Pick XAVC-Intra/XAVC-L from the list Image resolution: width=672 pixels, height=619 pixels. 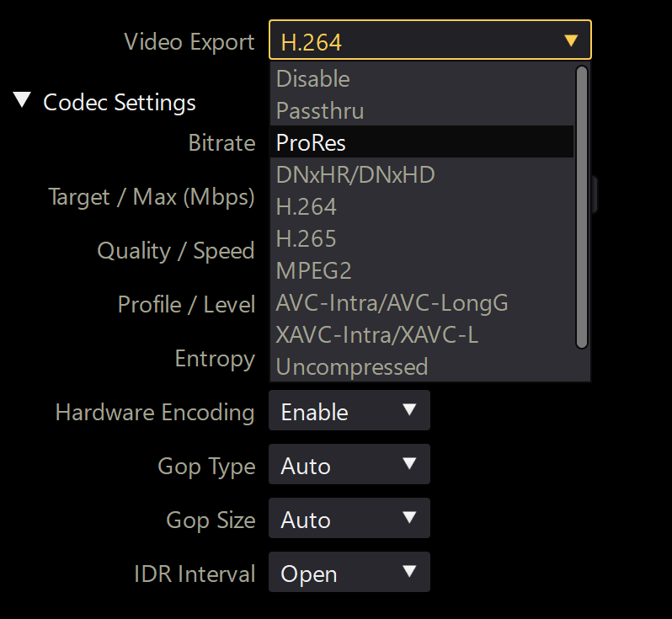point(422,335)
